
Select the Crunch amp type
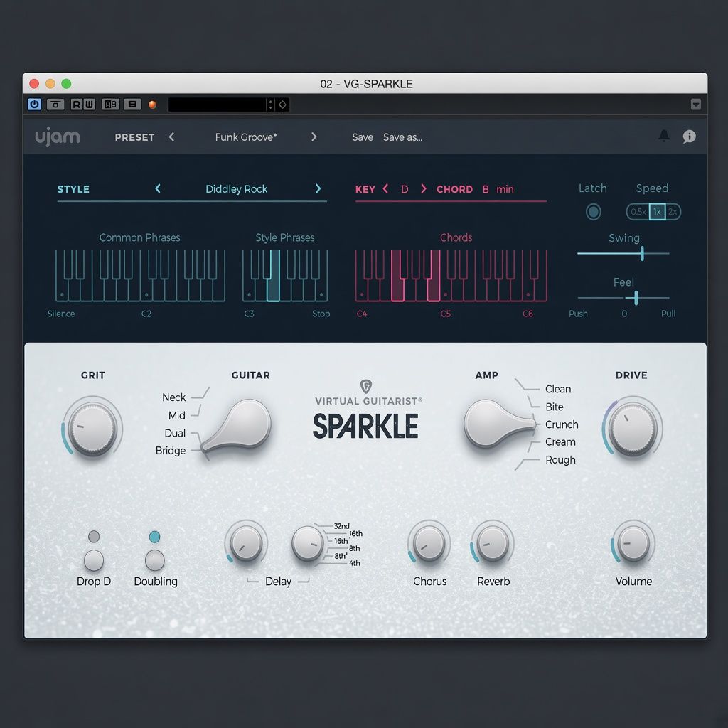pyautogui.click(x=562, y=424)
